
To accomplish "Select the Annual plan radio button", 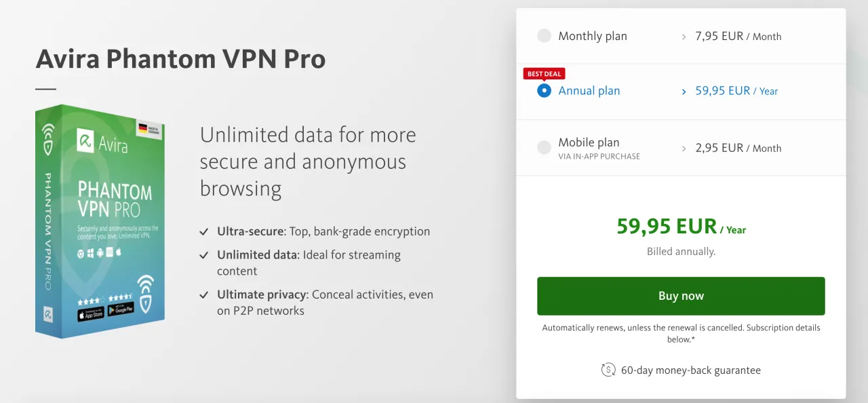I will click(544, 90).
